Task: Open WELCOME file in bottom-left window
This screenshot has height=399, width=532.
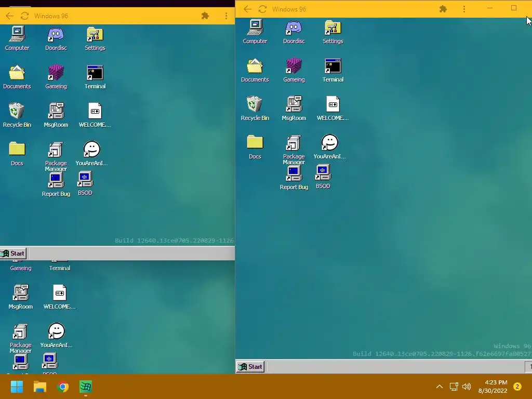Action: 60,297
